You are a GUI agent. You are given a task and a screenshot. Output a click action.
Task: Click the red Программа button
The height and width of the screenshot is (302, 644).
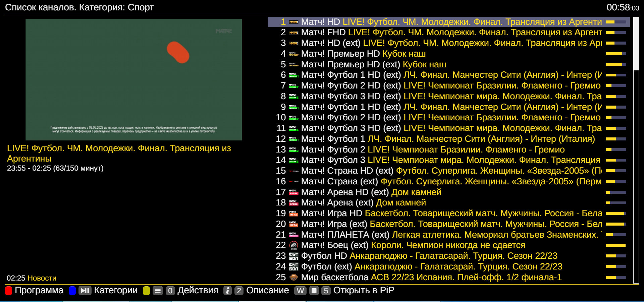(9, 291)
